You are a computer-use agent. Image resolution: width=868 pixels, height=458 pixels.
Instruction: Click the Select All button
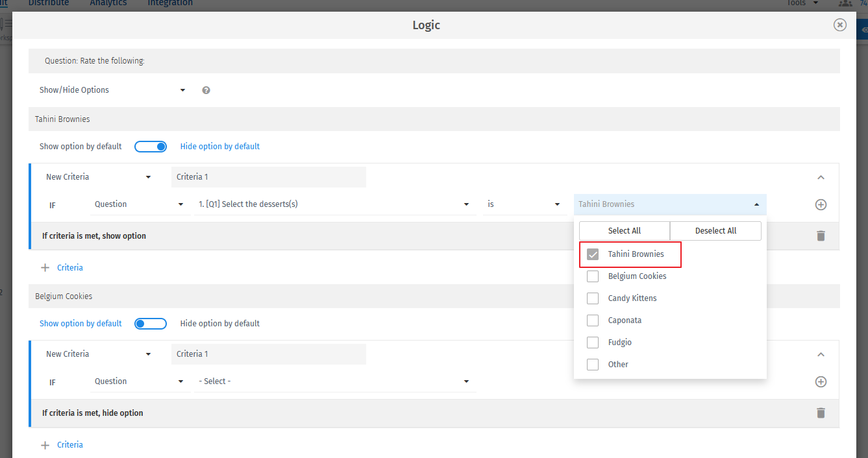pos(625,231)
